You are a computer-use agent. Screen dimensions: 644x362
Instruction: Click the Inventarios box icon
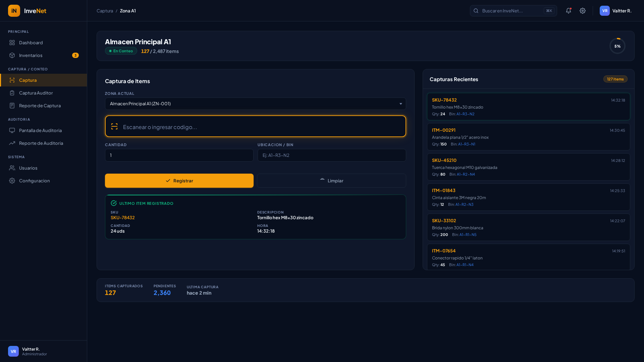click(x=12, y=55)
